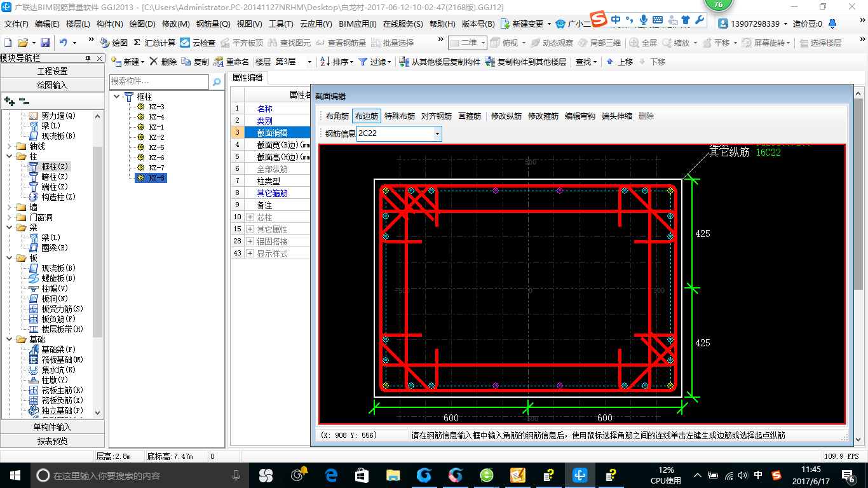Viewport: 868px width, 488px height.
Task: Click the 复制 copy component icon
Action: (x=195, y=62)
